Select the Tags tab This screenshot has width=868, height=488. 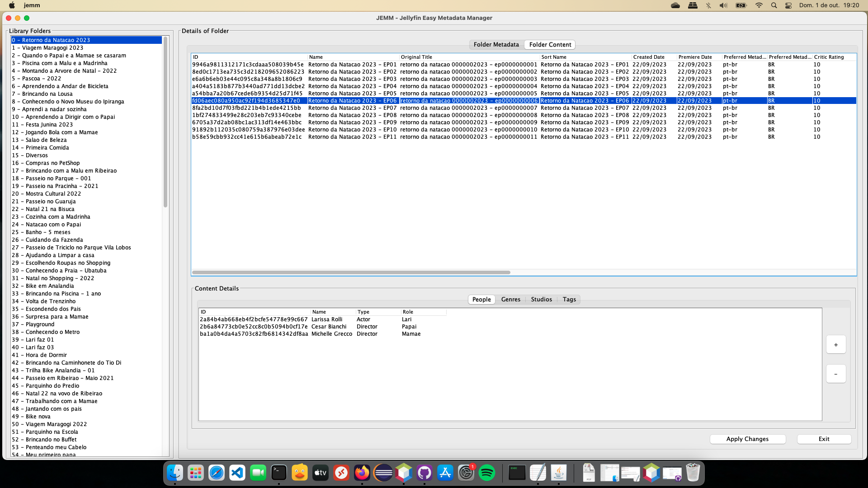coord(569,300)
